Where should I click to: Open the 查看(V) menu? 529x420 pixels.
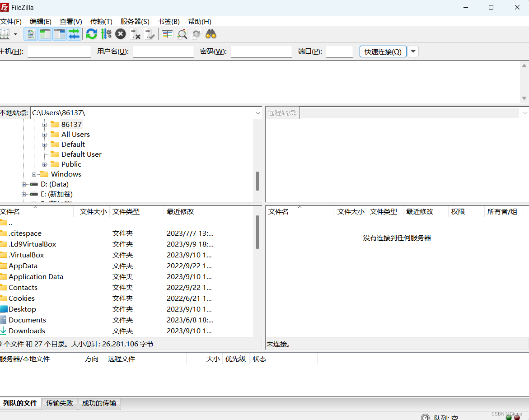pyautogui.click(x=71, y=22)
